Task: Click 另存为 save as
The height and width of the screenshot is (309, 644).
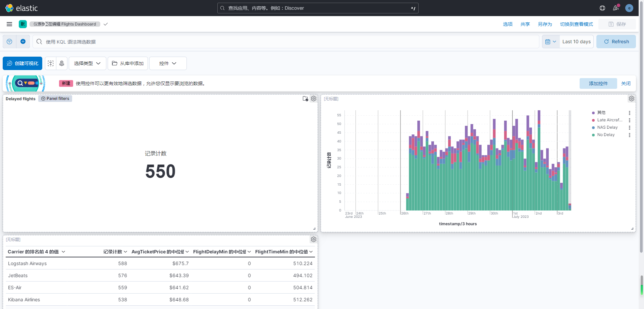Action: [x=545, y=24]
